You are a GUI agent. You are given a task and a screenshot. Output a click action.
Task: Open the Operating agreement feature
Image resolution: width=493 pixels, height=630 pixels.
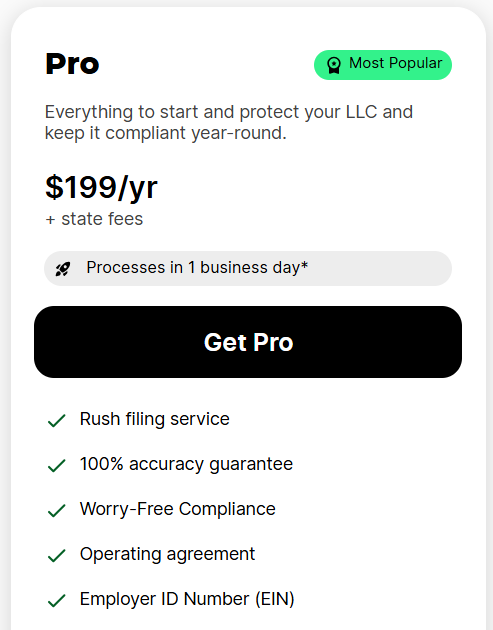[x=168, y=554]
